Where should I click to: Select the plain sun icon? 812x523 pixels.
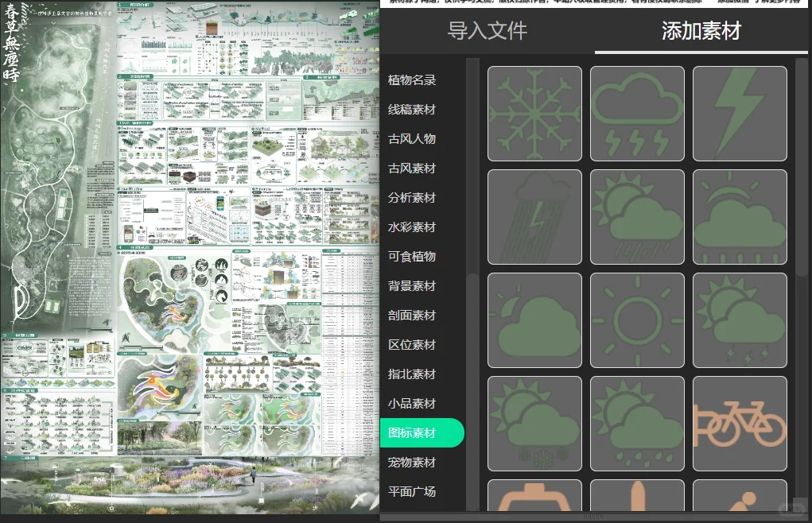637,320
